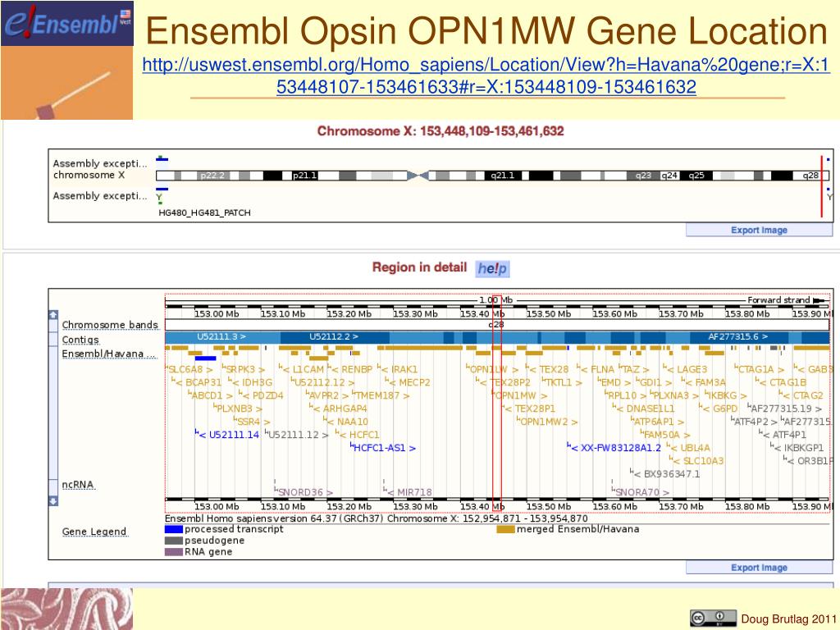This screenshot has height=630, width=840.
Task: Click the processed transcript blue legend swatch
Action: (x=174, y=529)
